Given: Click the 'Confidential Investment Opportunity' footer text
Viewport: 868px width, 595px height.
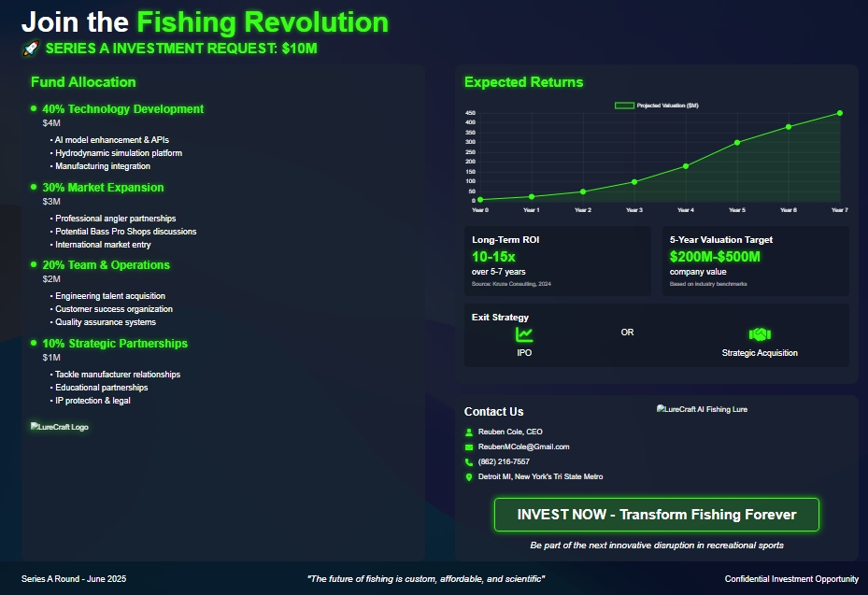Looking at the screenshot, I should click(791, 579).
